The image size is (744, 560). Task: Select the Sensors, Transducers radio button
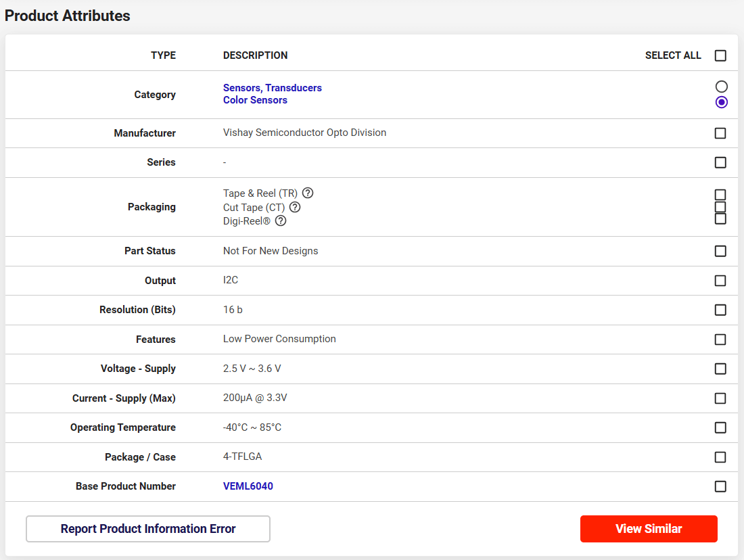[x=721, y=87]
